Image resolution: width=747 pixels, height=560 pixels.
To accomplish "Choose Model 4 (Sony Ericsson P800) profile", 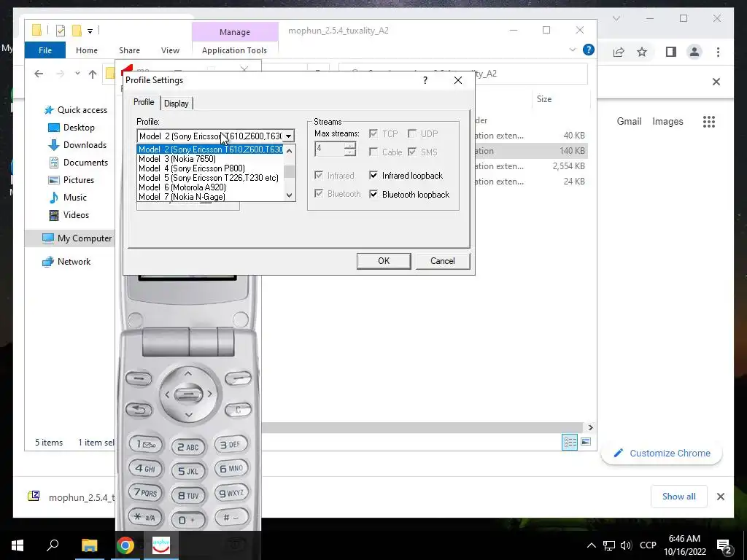I will [x=210, y=168].
